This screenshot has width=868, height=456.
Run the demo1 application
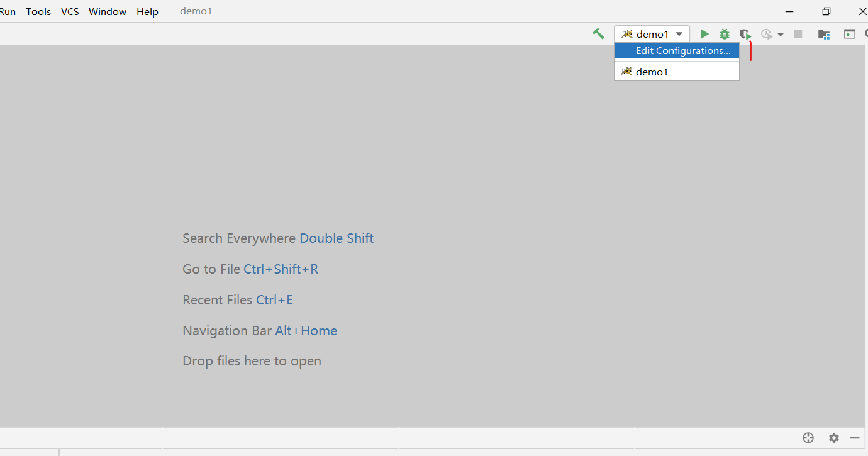(x=704, y=34)
